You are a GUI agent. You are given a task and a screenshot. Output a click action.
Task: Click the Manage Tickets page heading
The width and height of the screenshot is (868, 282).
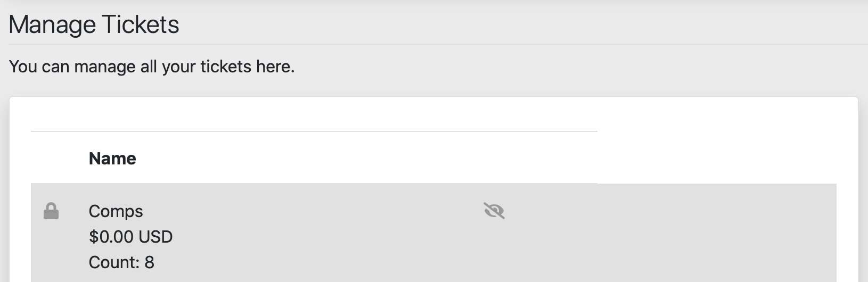(94, 25)
